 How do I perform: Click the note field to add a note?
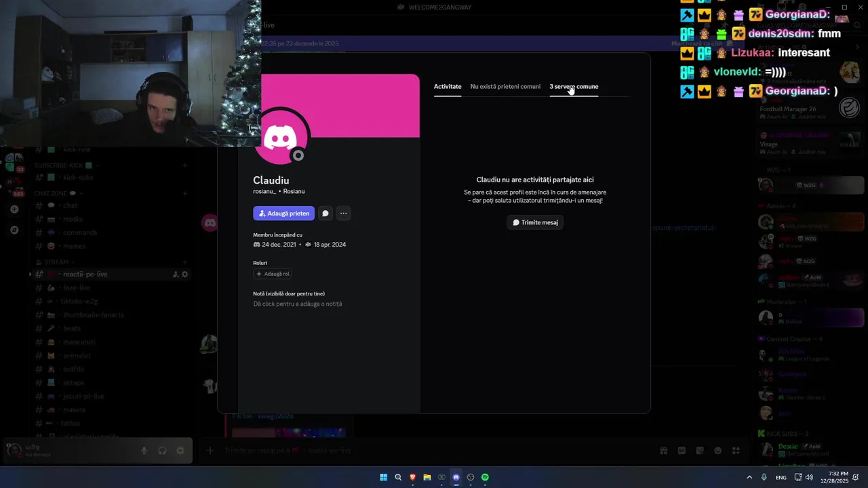pyautogui.click(x=298, y=304)
